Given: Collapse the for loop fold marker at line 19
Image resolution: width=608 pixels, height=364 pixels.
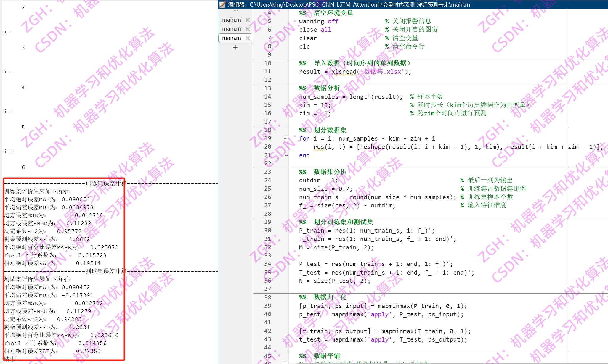Looking at the screenshot, I should point(285,138).
